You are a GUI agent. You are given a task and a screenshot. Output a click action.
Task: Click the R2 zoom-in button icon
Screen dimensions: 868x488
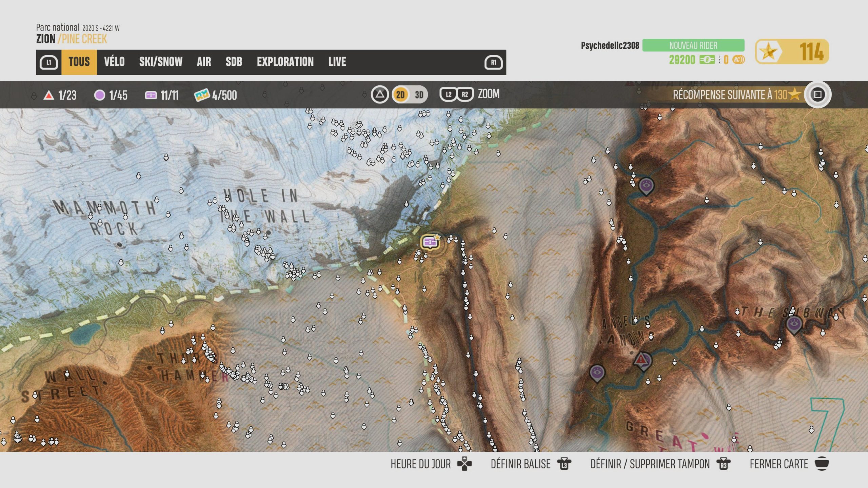tap(465, 95)
